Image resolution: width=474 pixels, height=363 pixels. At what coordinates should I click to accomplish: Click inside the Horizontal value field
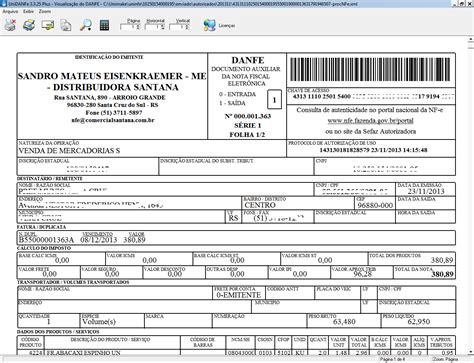153,27
